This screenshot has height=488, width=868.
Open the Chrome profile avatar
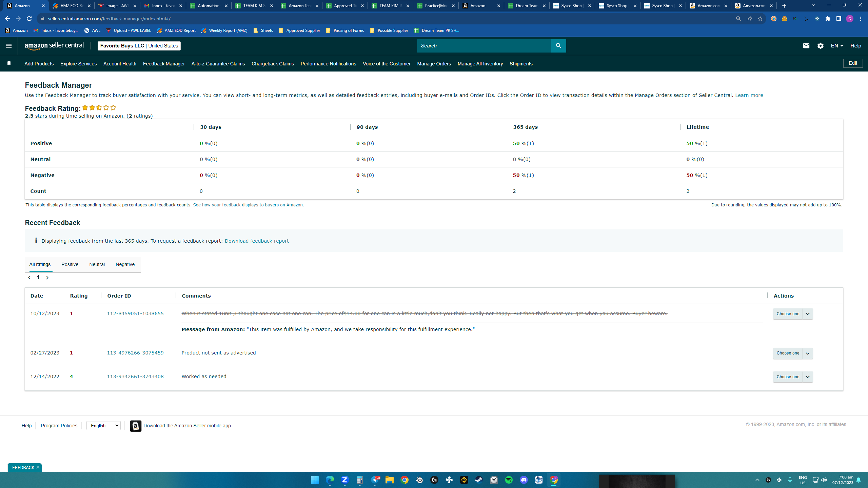pyautogui.click(x=849, y=19)
